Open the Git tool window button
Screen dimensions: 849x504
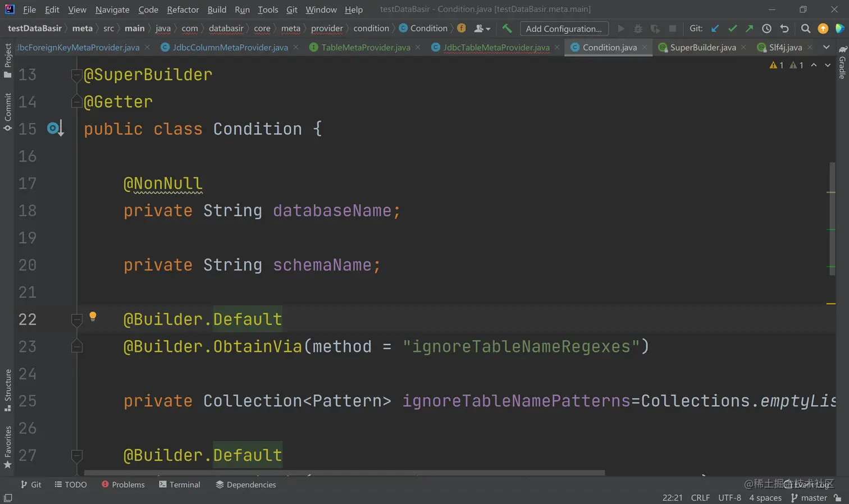[x=30, y=484]
